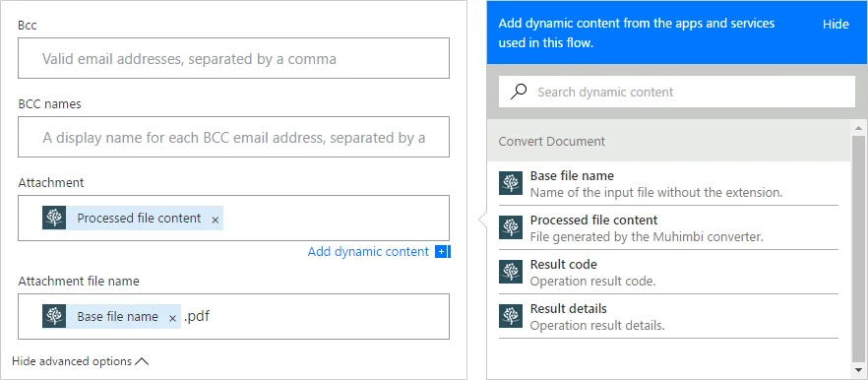
Task: Click the Muhimbi icon in Attachment token
Action: click(54, 218)
